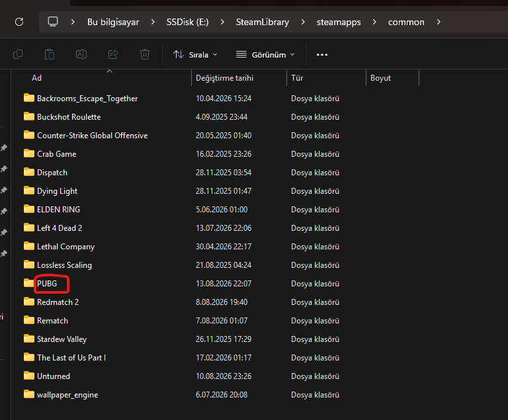Open the Sırala sort dropdown
Image resolution: width=508 pixels, height=420 pixels.
pos(195,55)
